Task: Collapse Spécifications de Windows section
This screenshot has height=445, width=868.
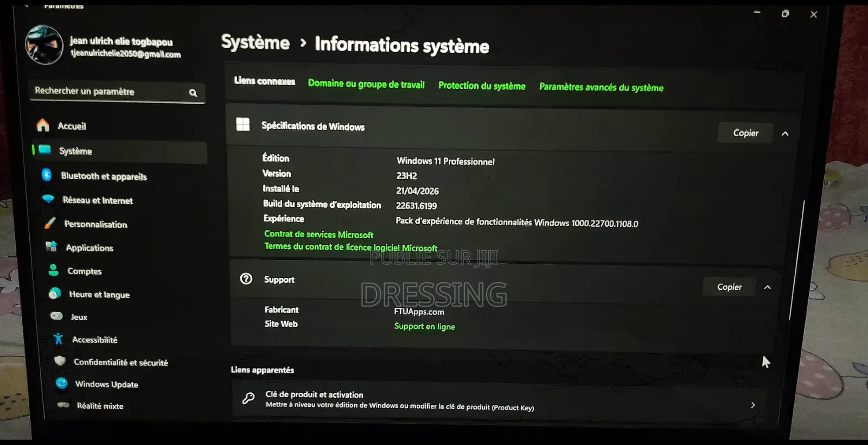Action: pos(785,133)
